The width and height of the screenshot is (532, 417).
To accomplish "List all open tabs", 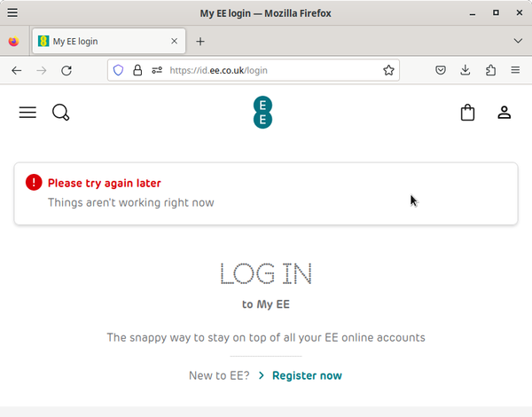I will click(518, 41).
